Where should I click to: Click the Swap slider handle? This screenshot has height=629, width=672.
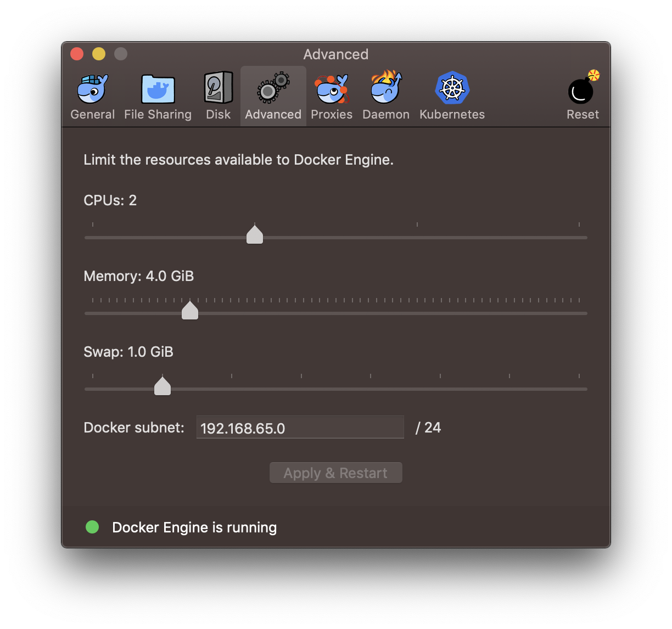point(163,386)
